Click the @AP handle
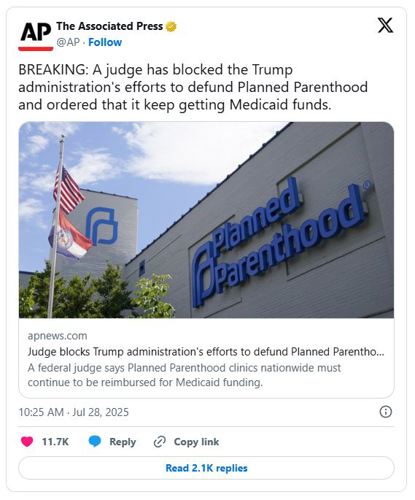 [x=68, y=42]
